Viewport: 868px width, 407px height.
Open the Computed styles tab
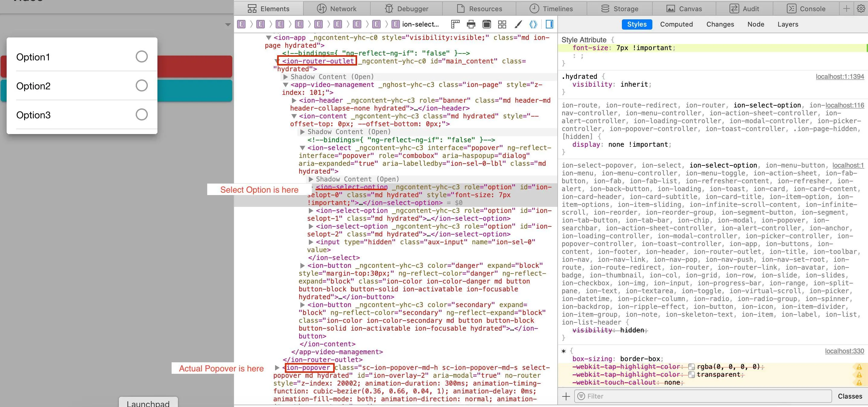676,24
